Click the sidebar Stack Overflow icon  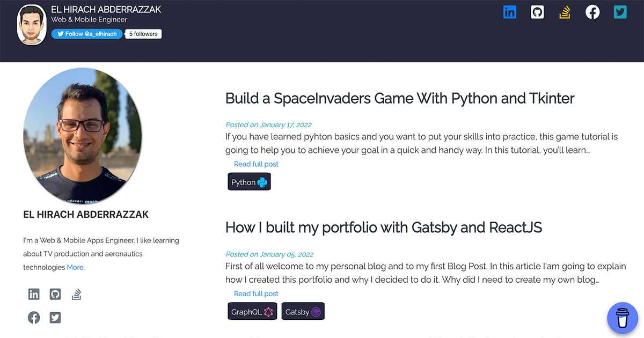pos(76,294)
